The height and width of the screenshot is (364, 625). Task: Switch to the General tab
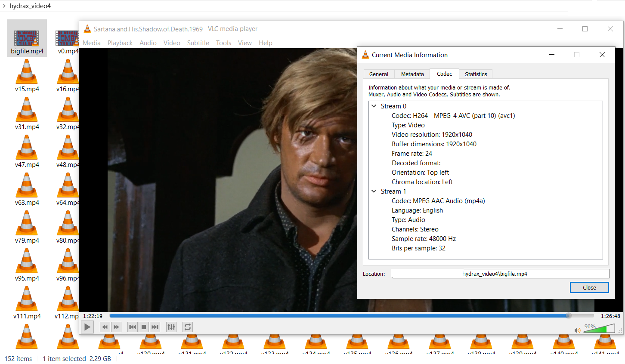pyautogui.click(x=379, y=74)
